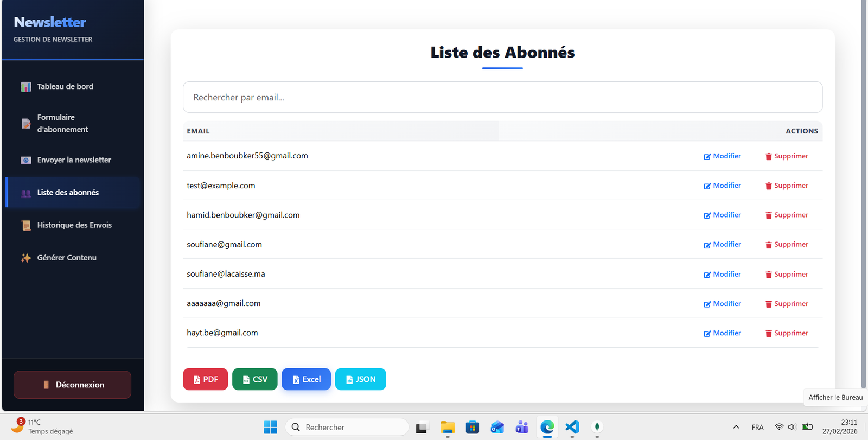Select email text test@example.com
This screenshot has width=868, height=440.
221,186
